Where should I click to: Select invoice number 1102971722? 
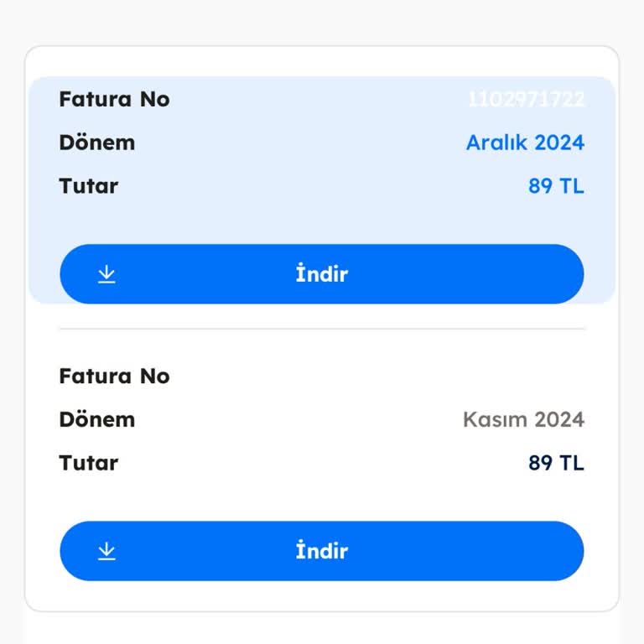(x=526, y=99)
